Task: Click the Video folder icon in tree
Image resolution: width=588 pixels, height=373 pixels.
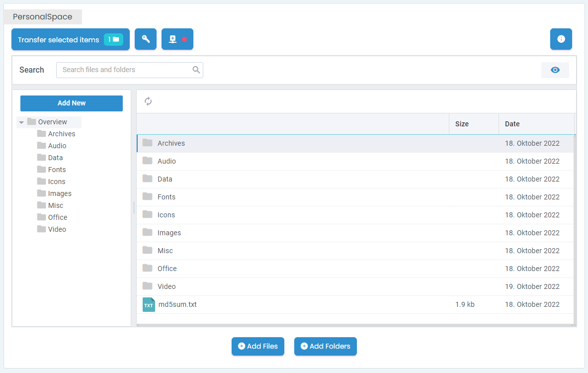Action: (x=41, y=229)
